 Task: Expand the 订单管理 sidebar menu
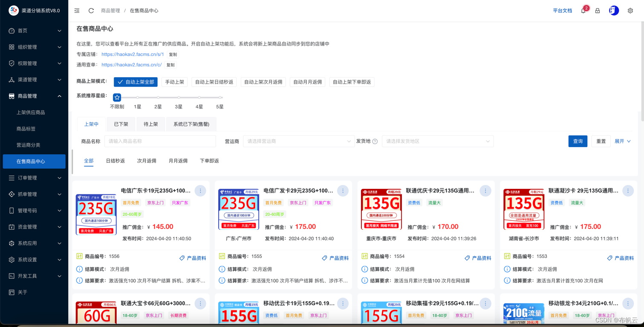(34, 178)
